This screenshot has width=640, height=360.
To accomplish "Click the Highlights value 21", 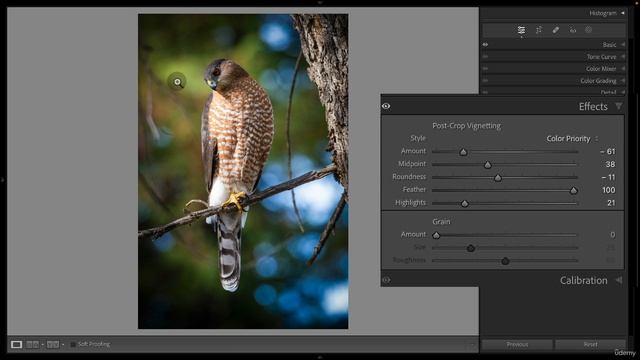I will pos(611,203).
